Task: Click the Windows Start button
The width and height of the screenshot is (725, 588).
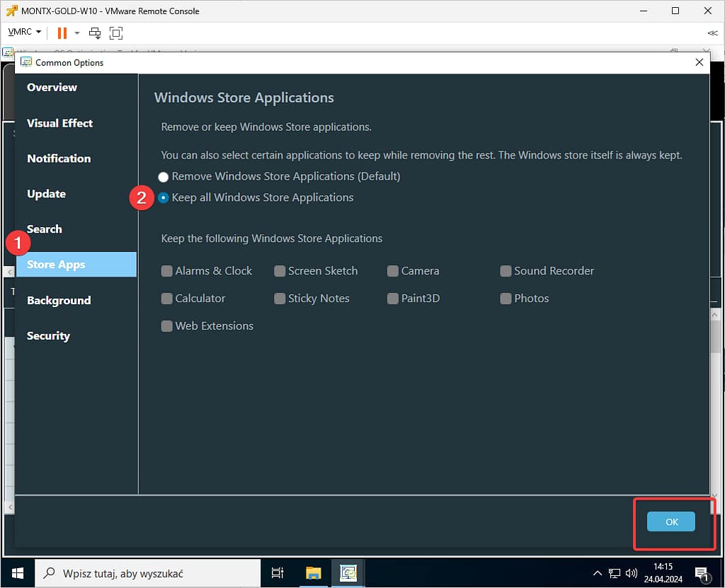Action: tap(17, 572)
